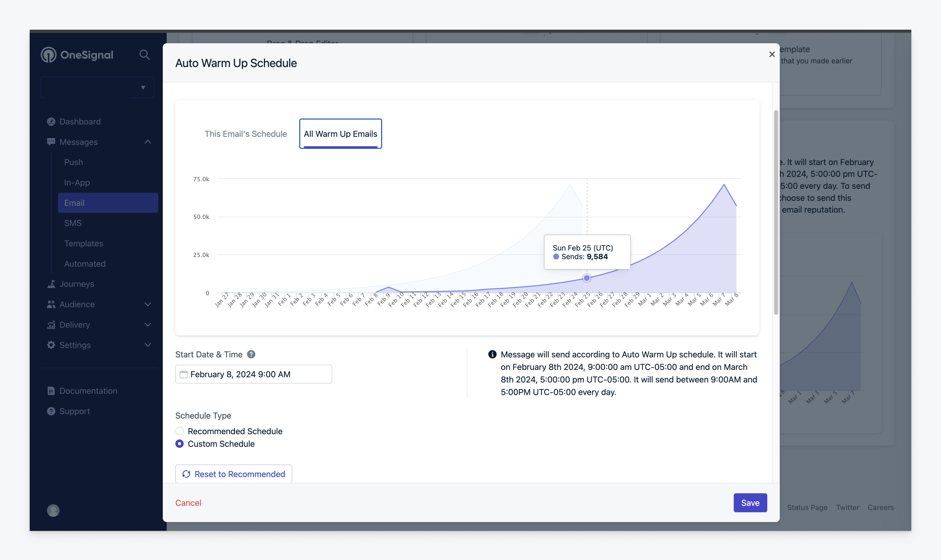Open the app selector dropdown
This screenshot has height=560, width=941.
pos(97,88)
